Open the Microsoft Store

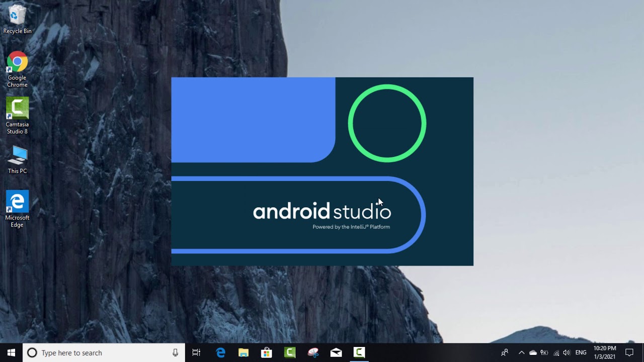point(267,352)
